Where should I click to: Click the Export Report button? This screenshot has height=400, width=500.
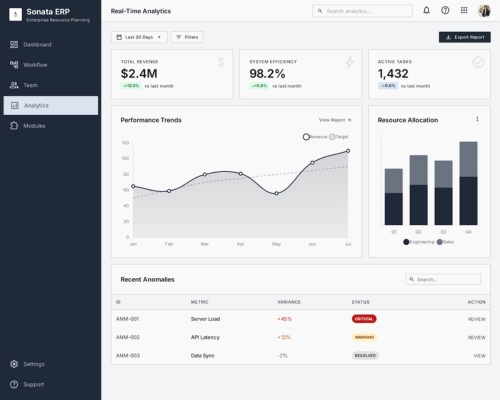465,37
